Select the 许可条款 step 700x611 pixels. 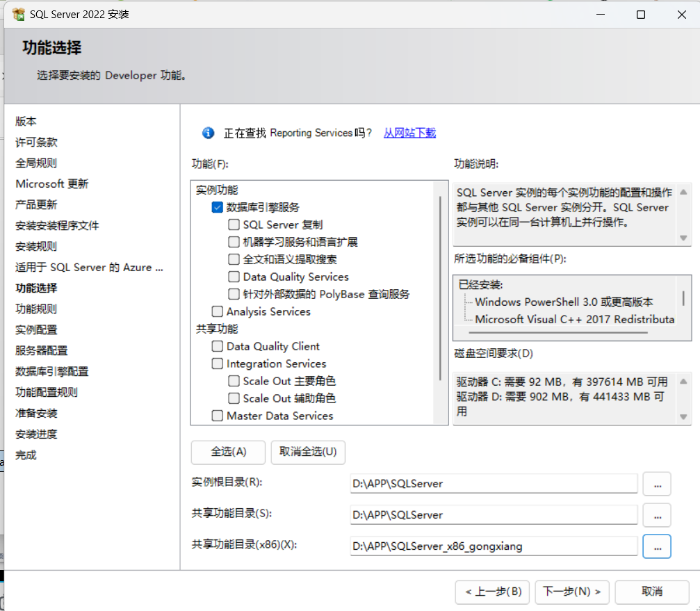pos(36,142)
